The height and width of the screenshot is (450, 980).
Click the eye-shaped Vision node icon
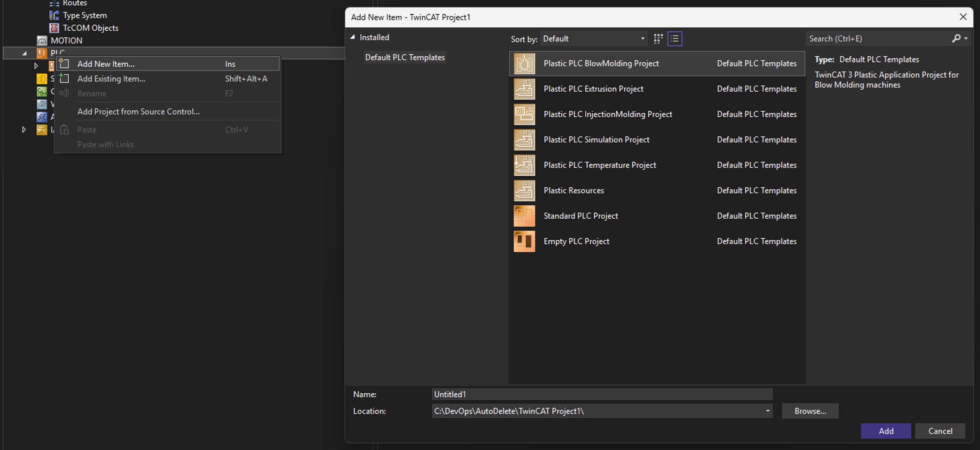[x=42, y=104]
